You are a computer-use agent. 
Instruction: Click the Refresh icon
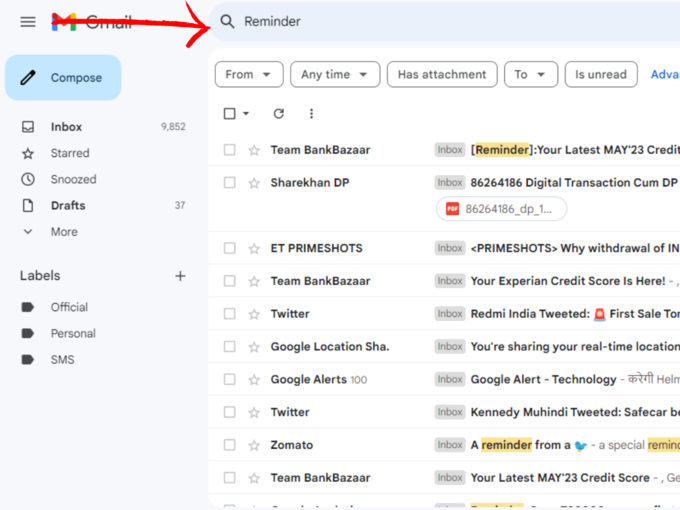pyautogui.click(x=278, y=114)
